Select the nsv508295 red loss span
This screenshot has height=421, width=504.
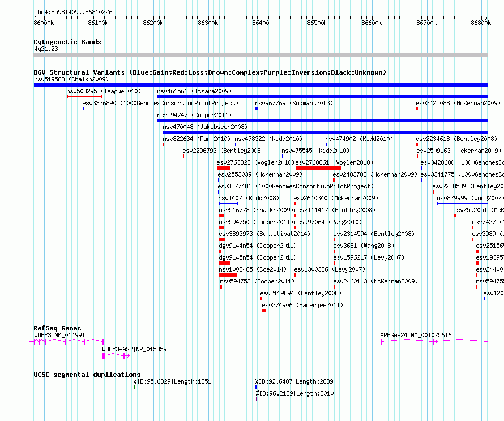(x=84, y=97)
